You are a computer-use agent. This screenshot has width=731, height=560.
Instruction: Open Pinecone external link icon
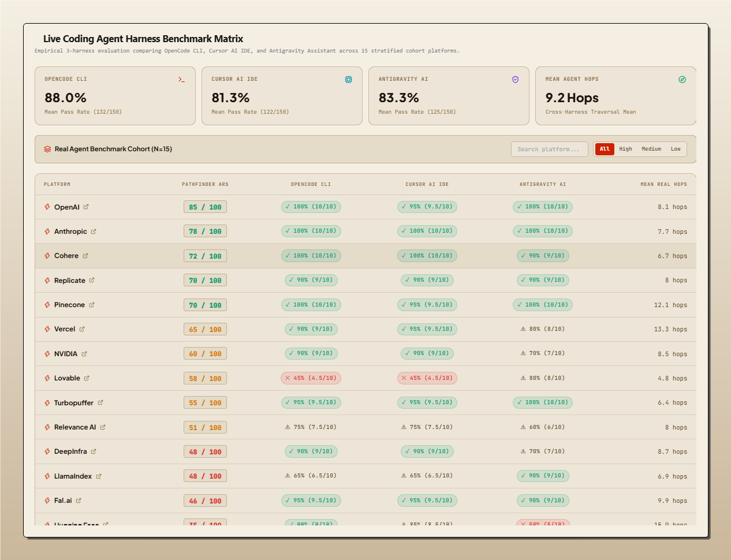click(92, 305)
